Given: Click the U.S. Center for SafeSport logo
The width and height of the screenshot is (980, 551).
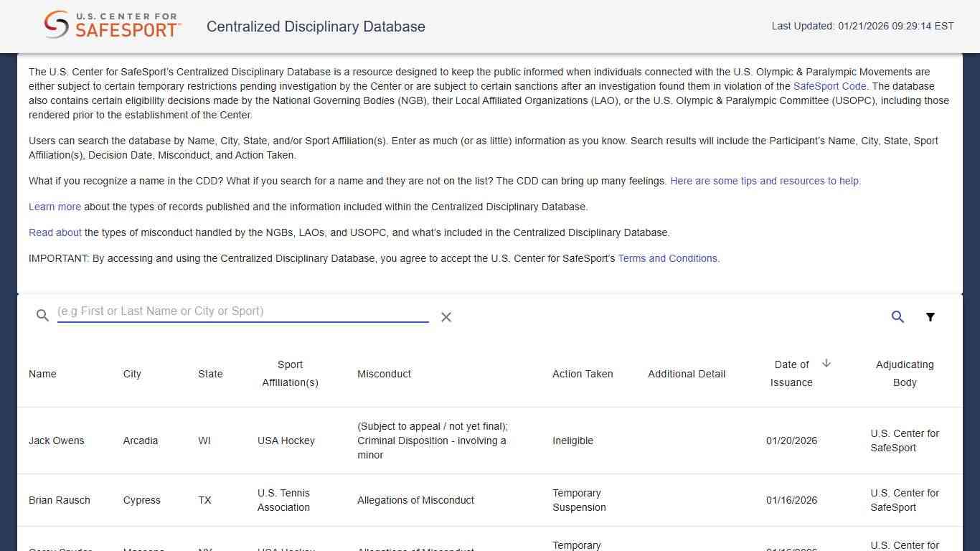Looking at the screenshot, I should point(111,24).
